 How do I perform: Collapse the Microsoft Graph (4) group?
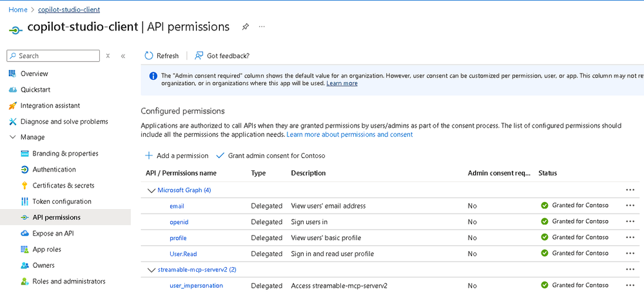click(x=152, y=190)
